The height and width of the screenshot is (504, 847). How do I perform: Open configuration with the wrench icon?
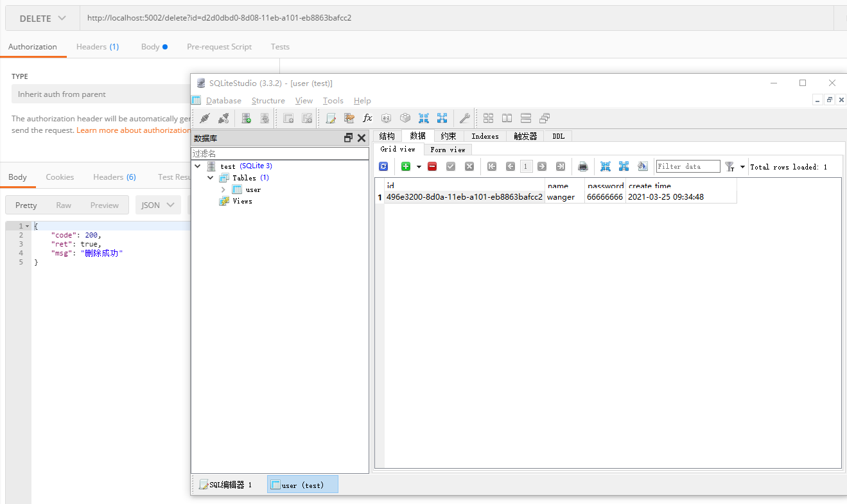point(464,118)
